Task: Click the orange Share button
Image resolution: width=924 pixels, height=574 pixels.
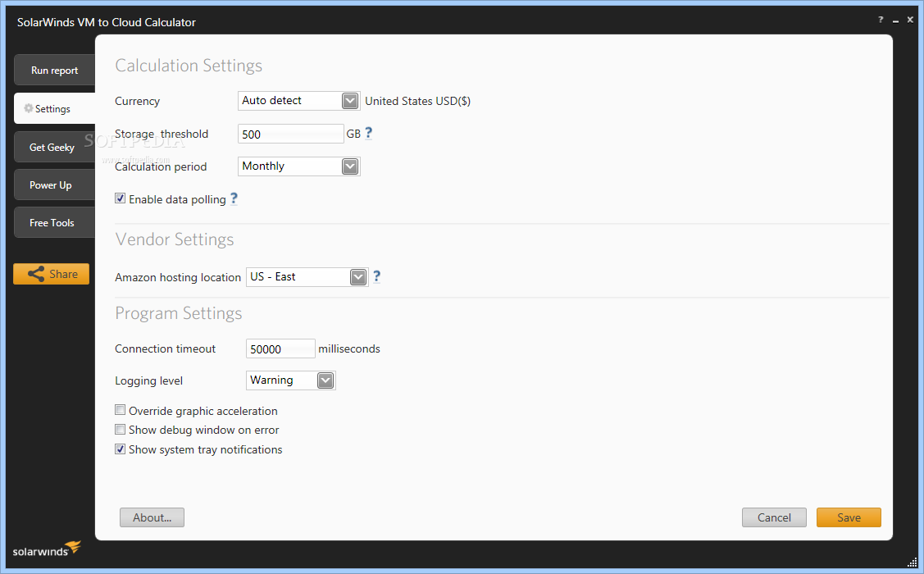Action: coord(52,274)
